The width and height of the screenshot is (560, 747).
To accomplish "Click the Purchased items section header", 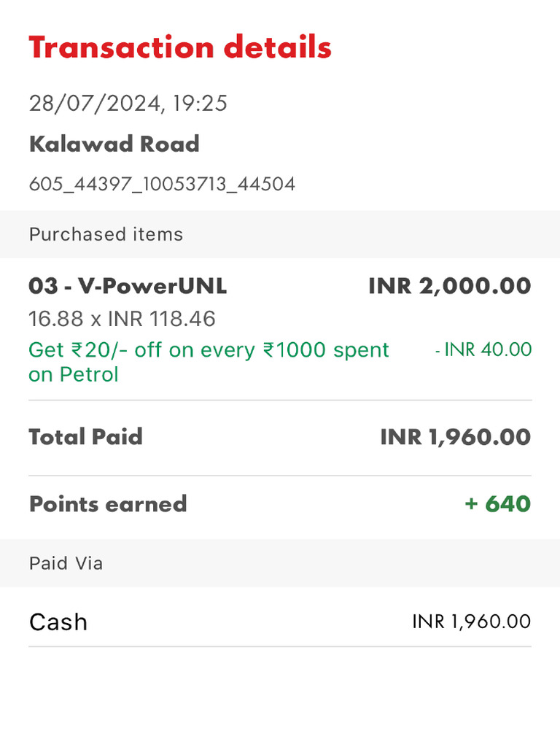I will tap(106, 234).
